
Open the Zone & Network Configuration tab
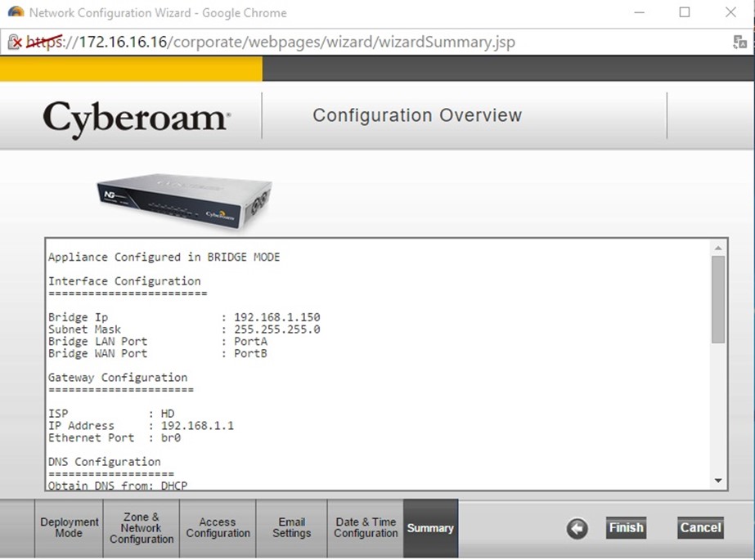pos(142,528)
